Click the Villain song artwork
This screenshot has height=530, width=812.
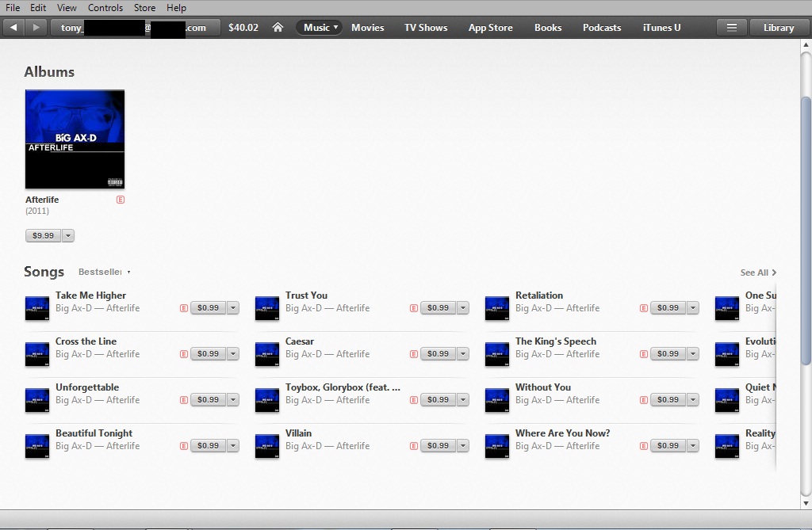coord(267,446)
